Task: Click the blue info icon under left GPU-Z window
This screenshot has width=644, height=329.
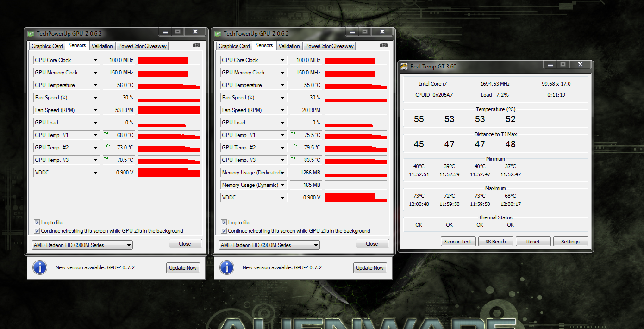Action: click(x=40, y=267)
